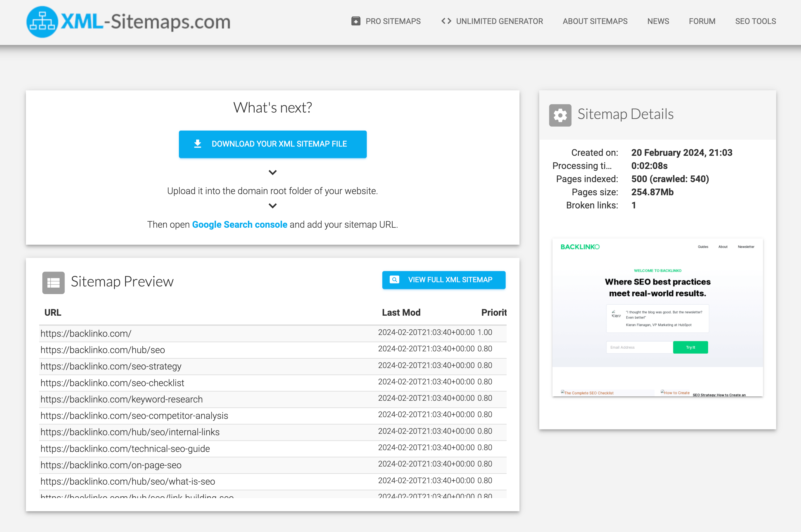Select ABOUT SITEMAPS in the navigation

click(x=595, y=21)
